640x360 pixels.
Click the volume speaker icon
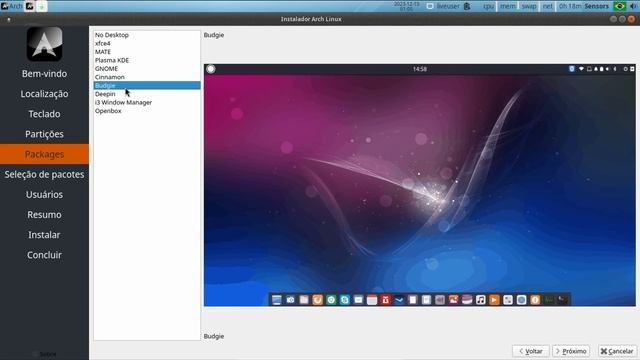(633, 6)
